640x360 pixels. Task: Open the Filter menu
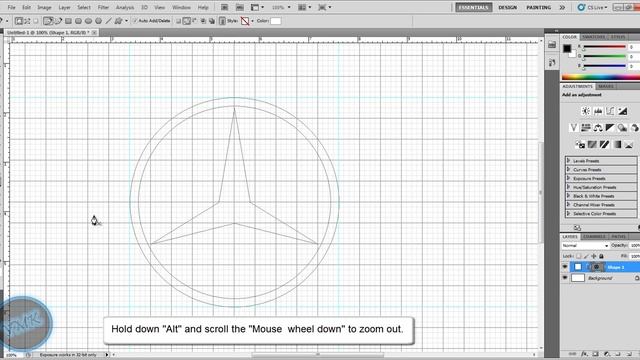coord(103,7)
